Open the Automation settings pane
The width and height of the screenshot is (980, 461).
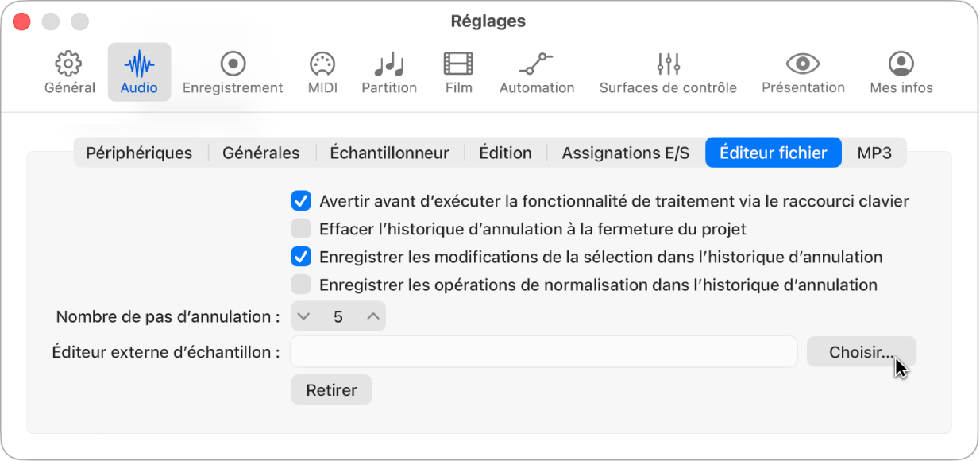click(537, 72)
